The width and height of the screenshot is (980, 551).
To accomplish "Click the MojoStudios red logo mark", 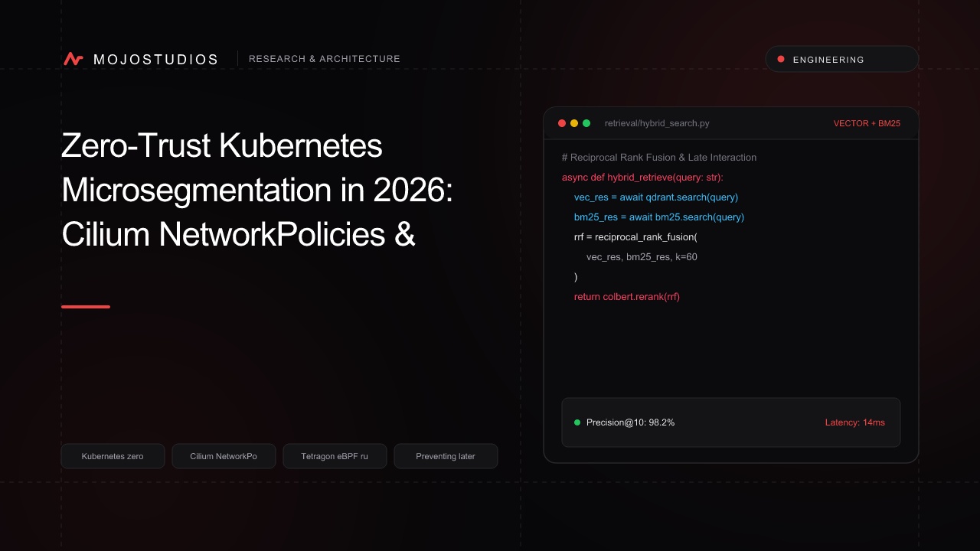I will pos(73,59).
